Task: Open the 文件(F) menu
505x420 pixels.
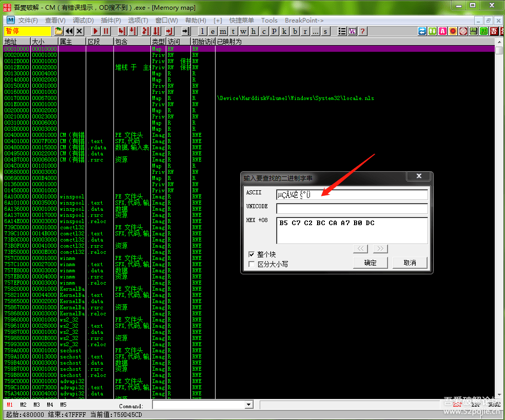Action: pyautogui.click(x=28, y=21)
